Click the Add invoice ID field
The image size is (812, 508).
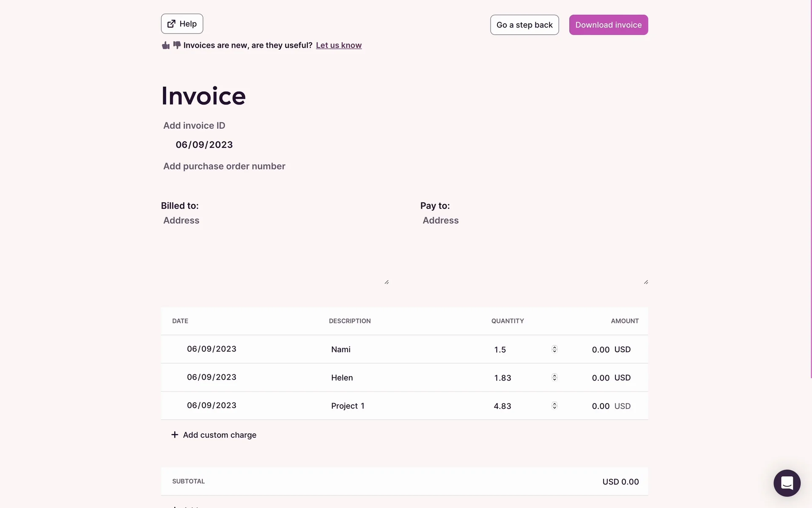tap(195, 126)
